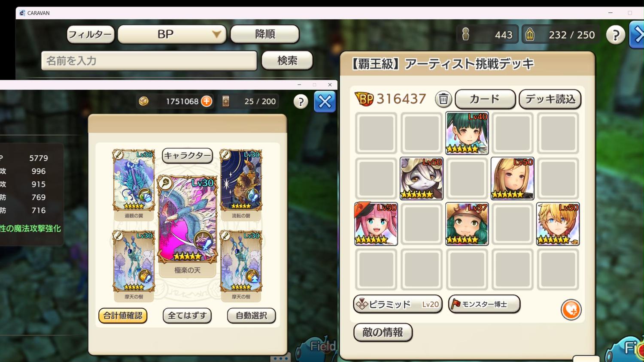Click the 敵の情報 button
The width and height of the screenshot is (644, 362).
(x=383, y=332)
